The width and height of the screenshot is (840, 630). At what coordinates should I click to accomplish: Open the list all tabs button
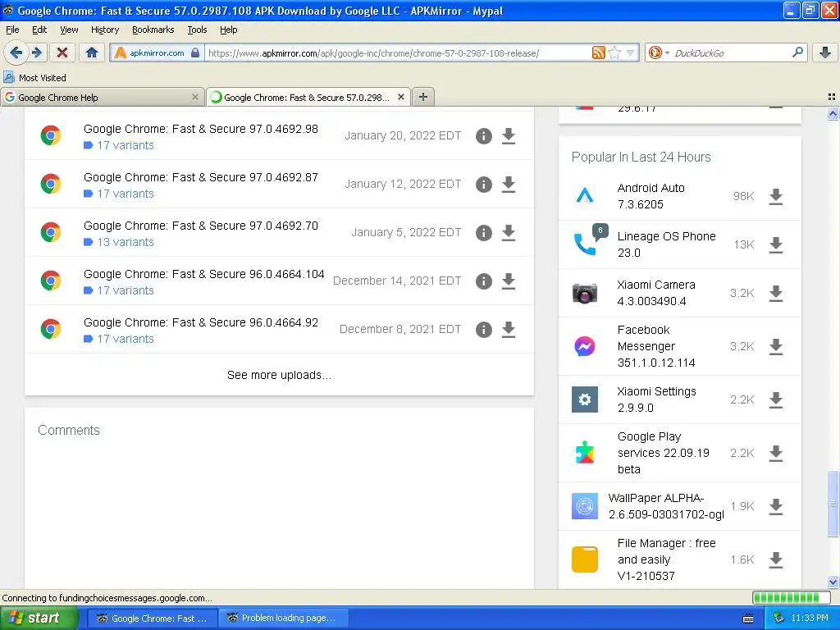tap(832, 97)
